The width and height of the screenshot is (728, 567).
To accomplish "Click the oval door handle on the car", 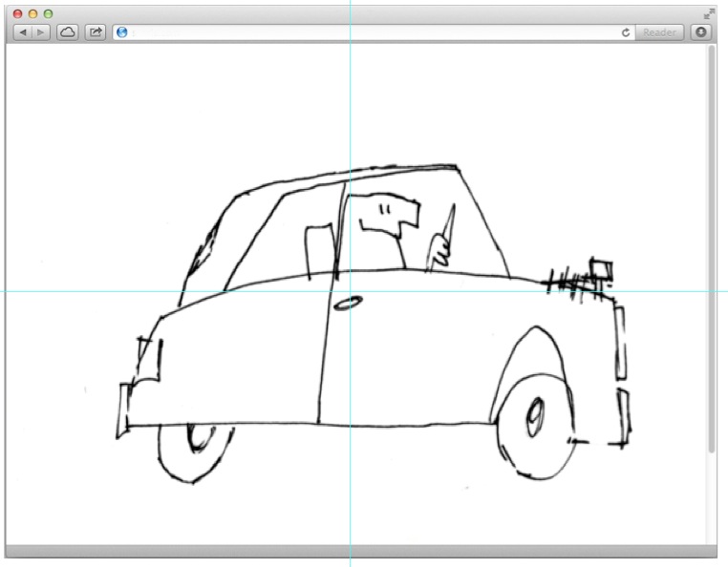I will [348, 304].
